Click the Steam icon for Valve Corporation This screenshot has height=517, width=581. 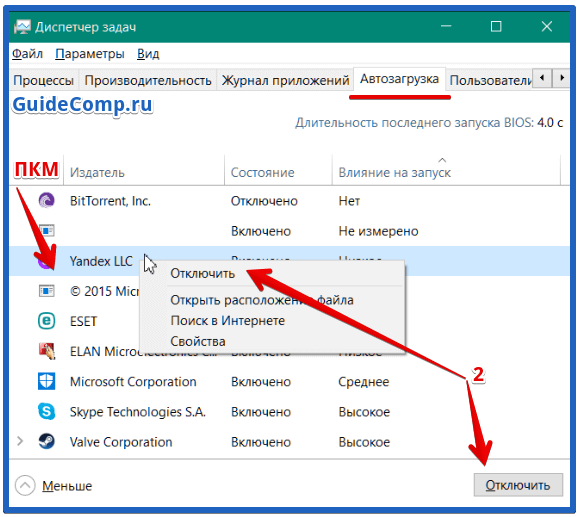(47, 441)
